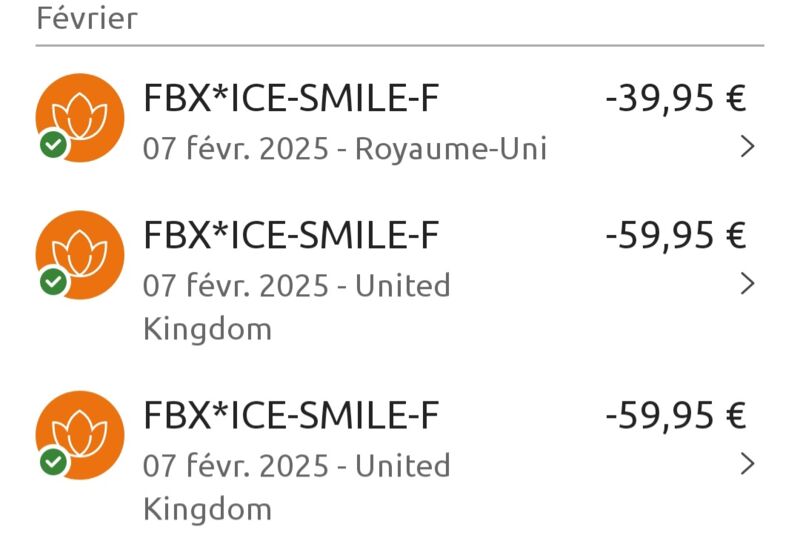Open the middle -59,95 € transaction chevron
The width and height of the screenshot is (800, 544).
click(x=747, y=283)
